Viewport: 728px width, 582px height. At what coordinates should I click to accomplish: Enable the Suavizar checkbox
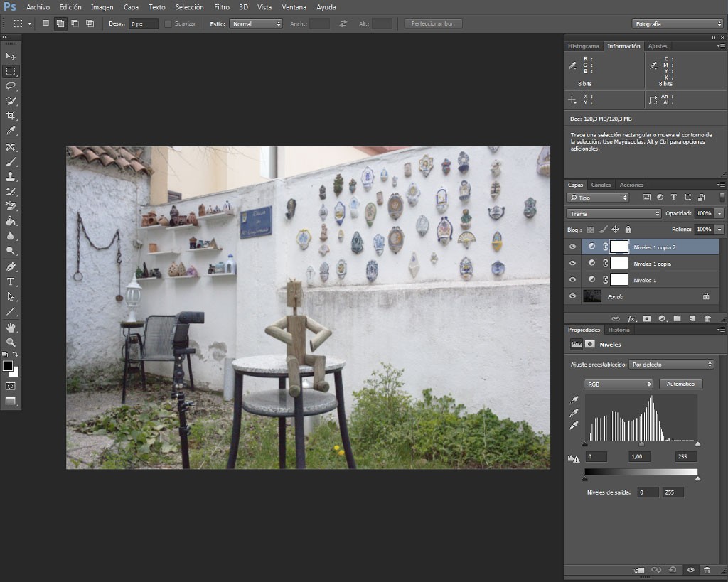(168, 23)
